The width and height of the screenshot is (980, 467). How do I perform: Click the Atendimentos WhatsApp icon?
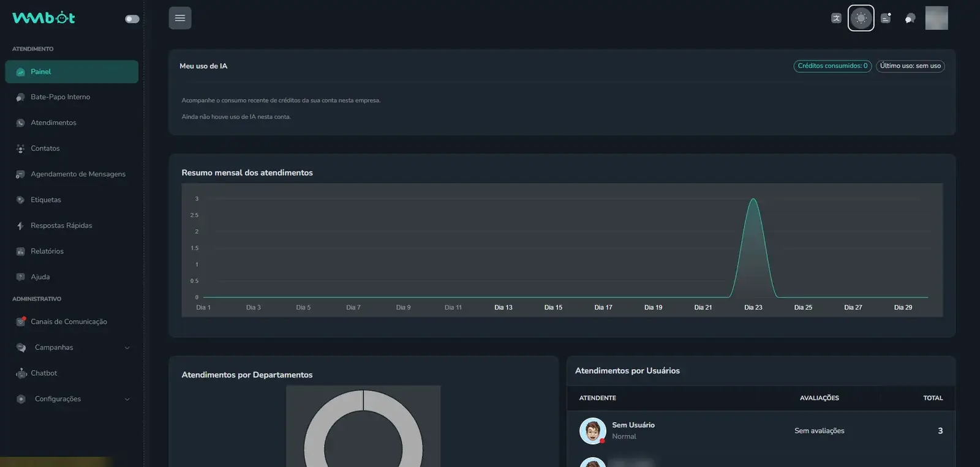[20, 123]
